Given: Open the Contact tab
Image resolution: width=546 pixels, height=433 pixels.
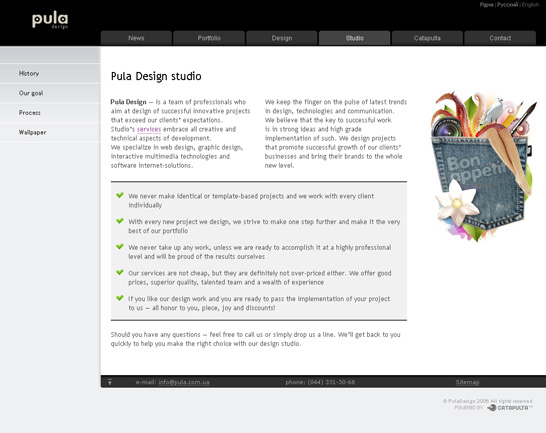Looking at the screenshot, I should click(500, 38).
